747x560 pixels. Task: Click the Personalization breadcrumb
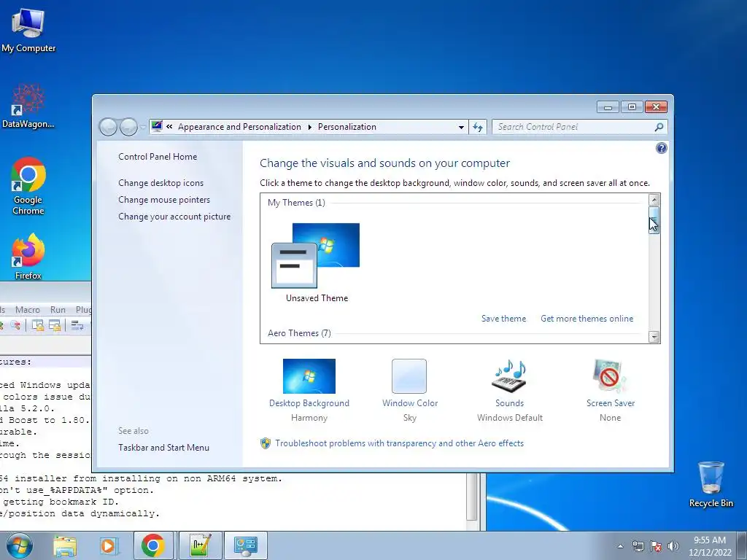[347, 127]
